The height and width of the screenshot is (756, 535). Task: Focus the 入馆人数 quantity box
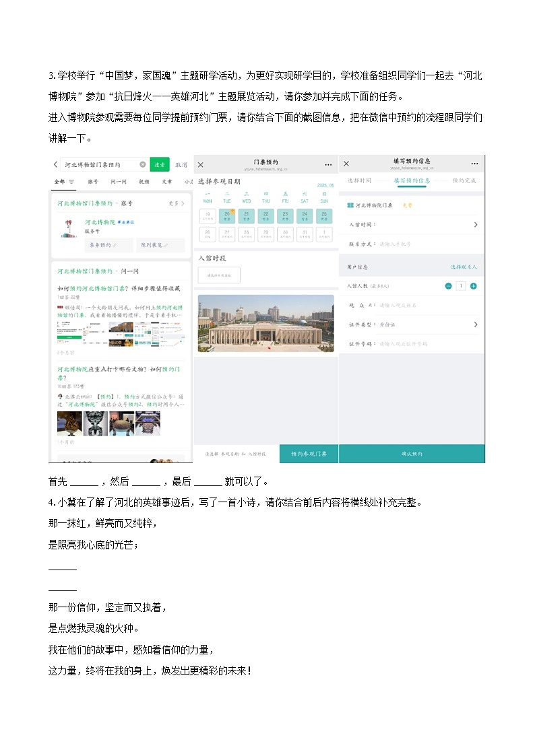click(x=461, y=286)
